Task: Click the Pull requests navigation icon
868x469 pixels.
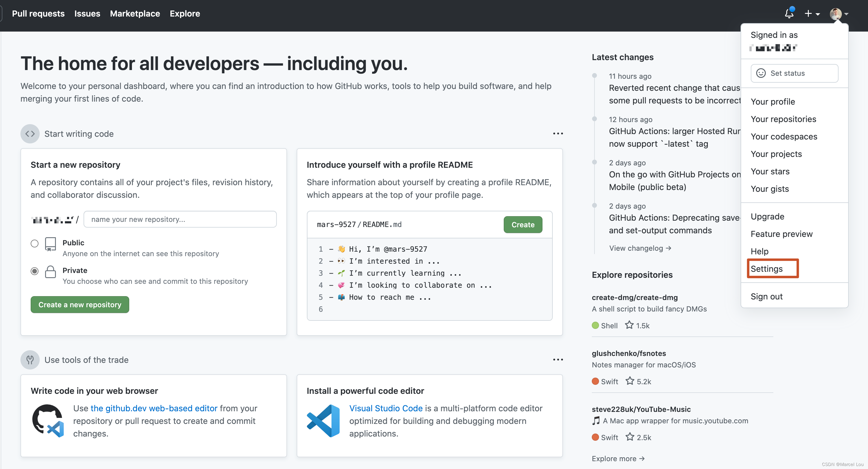Action: click(x=38, y=13)
